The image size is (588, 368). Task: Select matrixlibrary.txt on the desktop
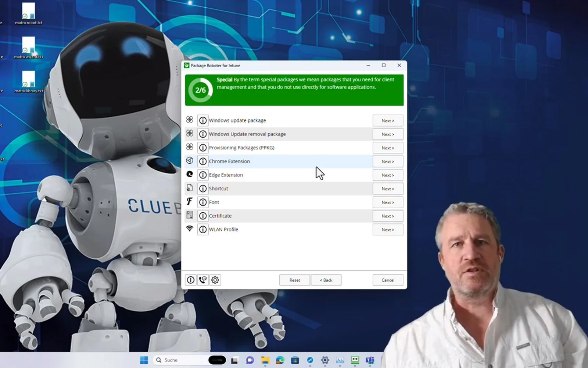pos(29,82)
